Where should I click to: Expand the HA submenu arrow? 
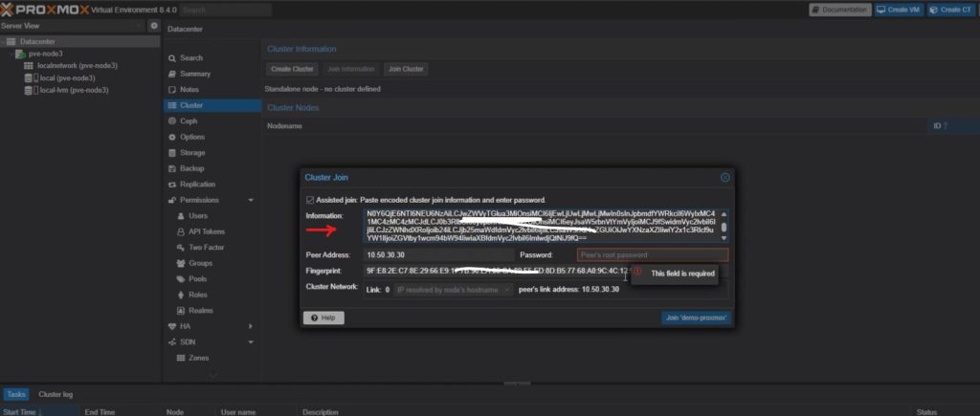251,326
